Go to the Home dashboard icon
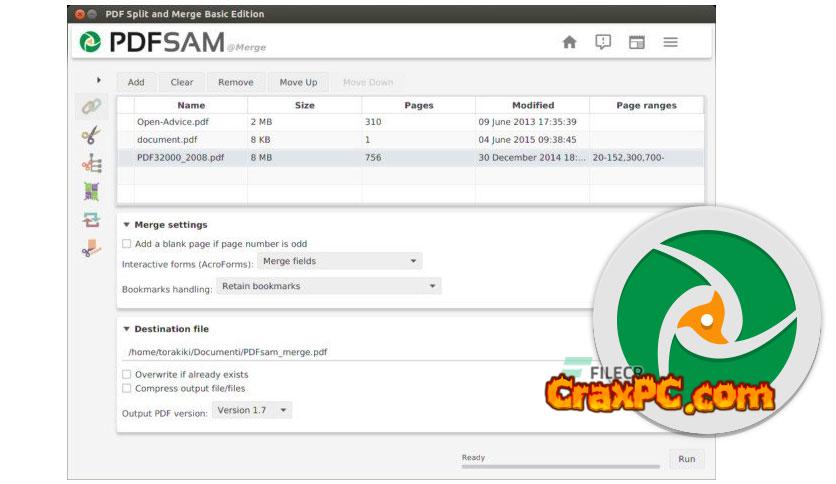The height and width of the screenshot is (484, 836). (x=569, y=43)
